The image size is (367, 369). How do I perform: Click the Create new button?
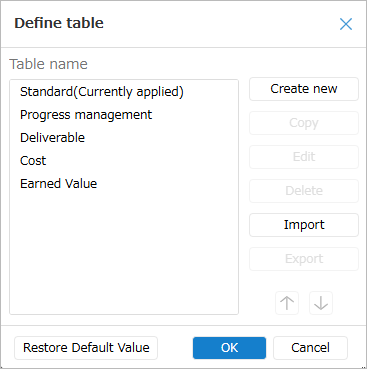(304, 89)
